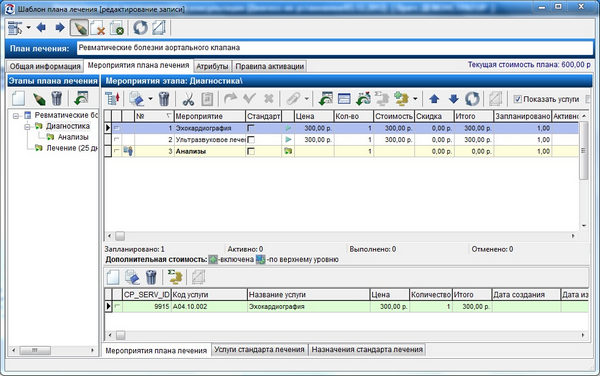This screenshot has width=600, height=376.
Task: Open the Правила активации tab
Action: (269, 66)
